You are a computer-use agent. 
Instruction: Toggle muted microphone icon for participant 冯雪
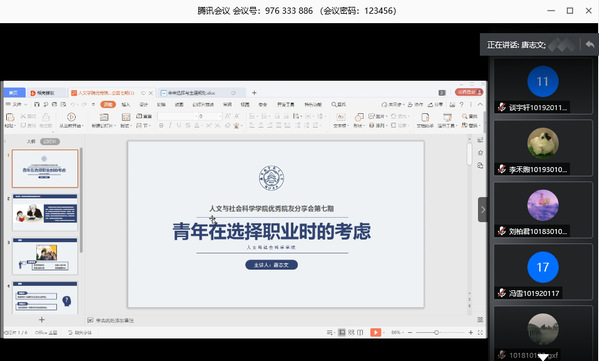point(502,293)
